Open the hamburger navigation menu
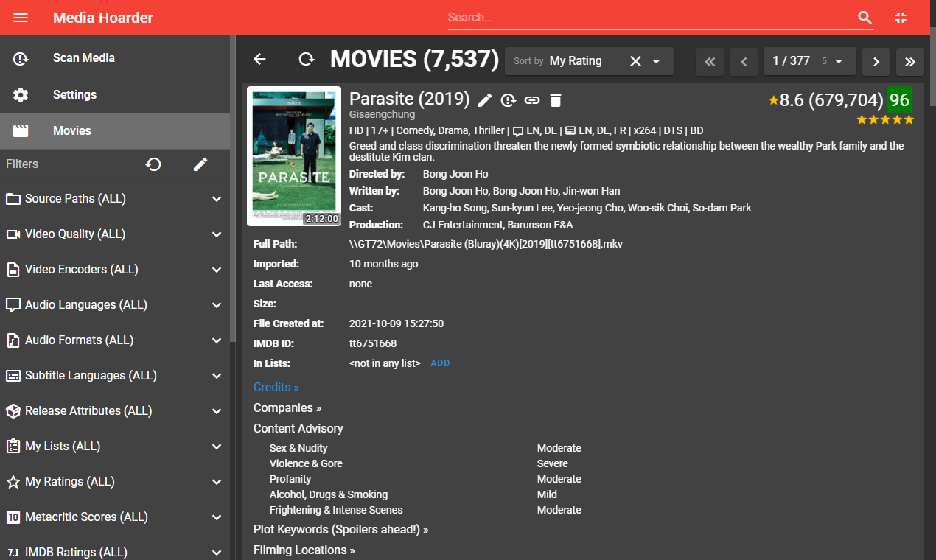Screen dimensions: 936x560 click(x=21, y=18)
